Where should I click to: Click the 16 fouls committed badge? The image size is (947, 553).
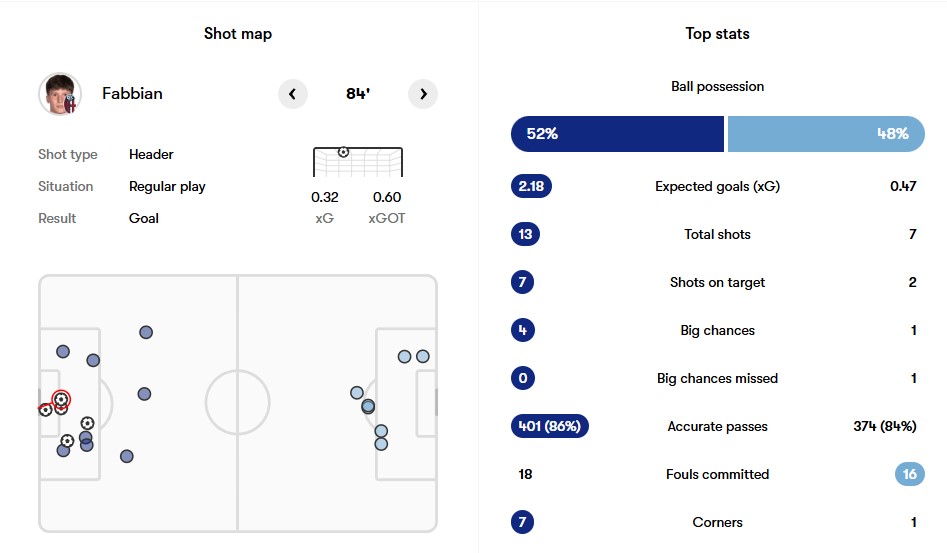coord(910,475)
